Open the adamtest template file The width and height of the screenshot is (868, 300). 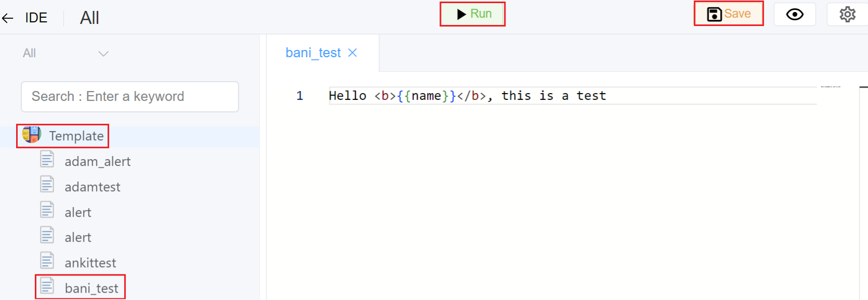coord(92,187)
